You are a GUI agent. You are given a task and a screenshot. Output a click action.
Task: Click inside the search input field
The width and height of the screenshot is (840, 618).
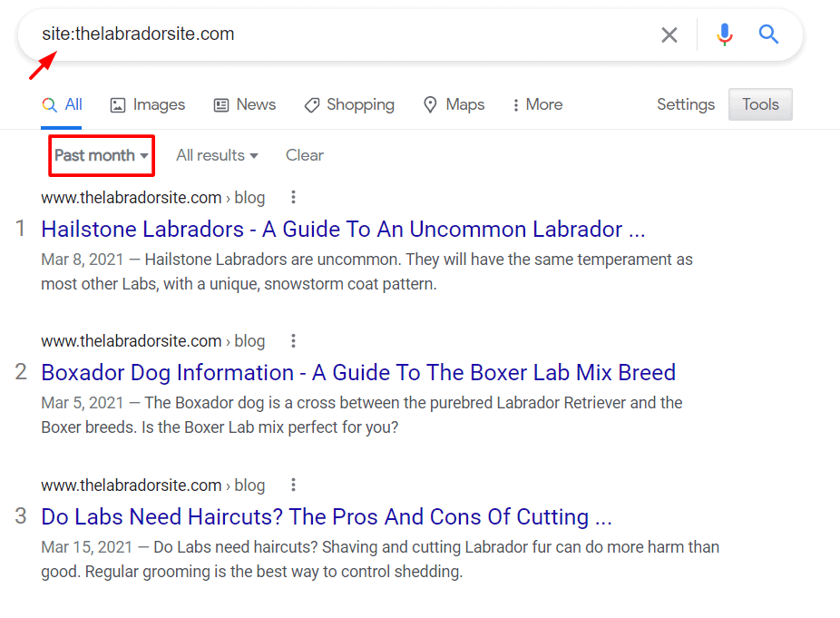tap(363, 34)
